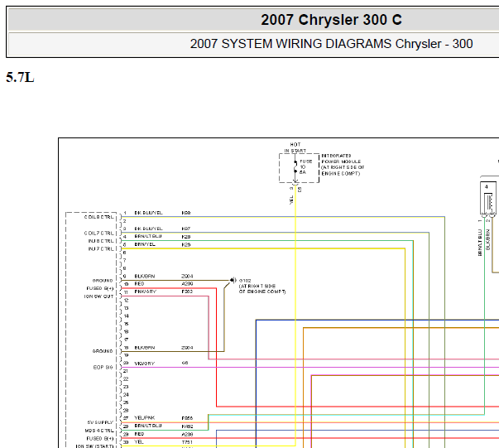Image resolution: width=499 pixels, height=448 pixels.
Task: Click the "2007 Chrysler 300 C" title
Action: pyautogui.click(x=331, y=20)
